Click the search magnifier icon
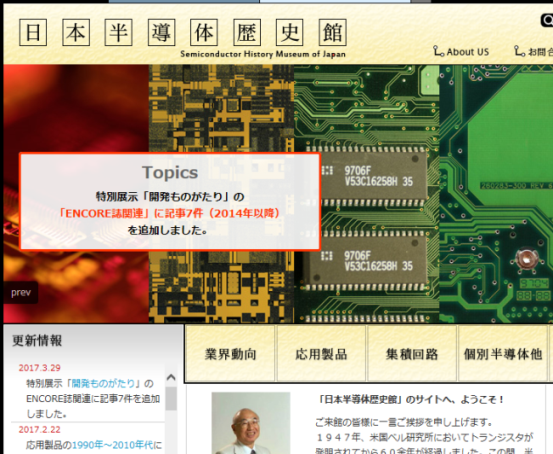 (x=547, y=20)
